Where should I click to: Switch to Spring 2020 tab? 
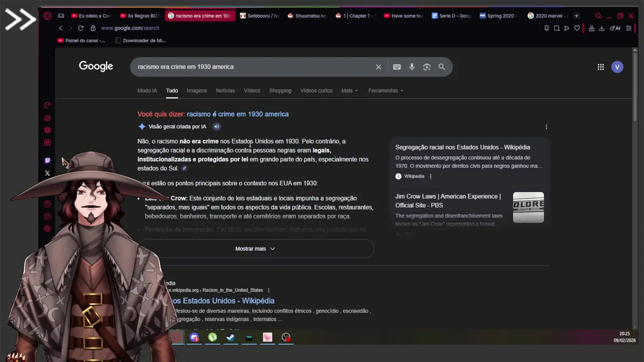[x=500, y=16]
